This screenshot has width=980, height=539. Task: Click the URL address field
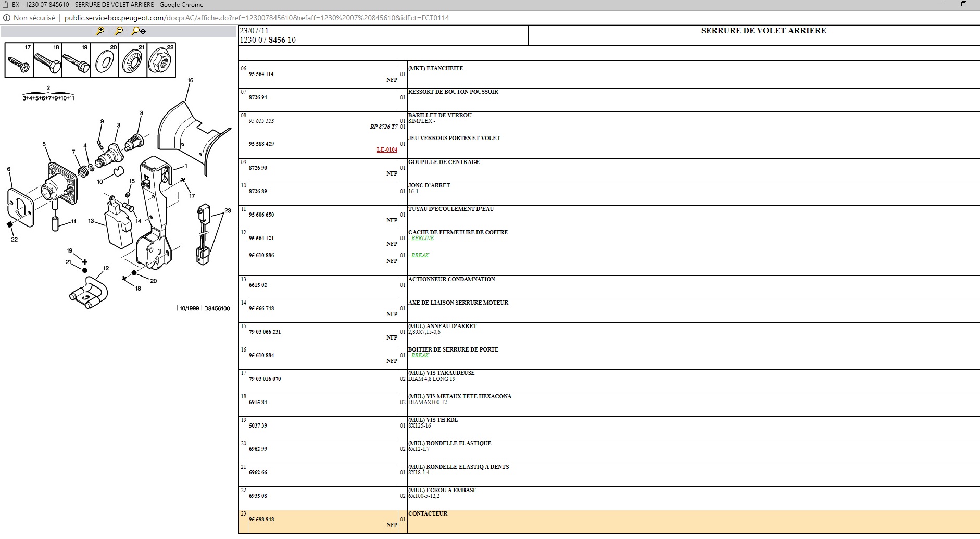pyautogui.click(x=257, y=18)
